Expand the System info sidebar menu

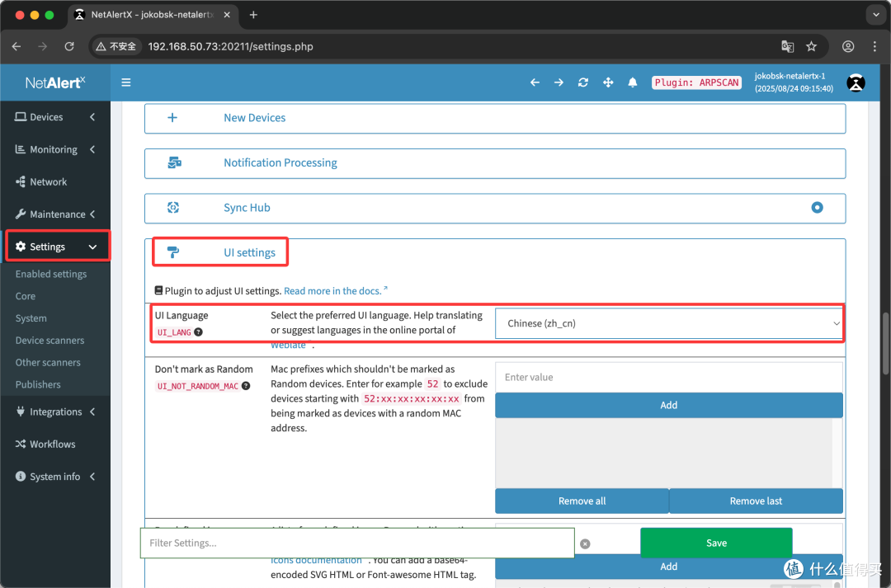(x=55, y=477)
